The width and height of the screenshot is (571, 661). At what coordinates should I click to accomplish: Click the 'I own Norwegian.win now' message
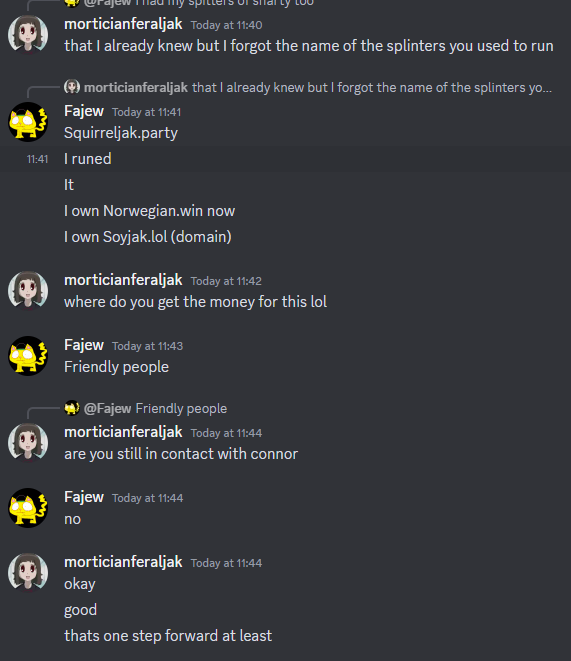(x=150, y=211)
